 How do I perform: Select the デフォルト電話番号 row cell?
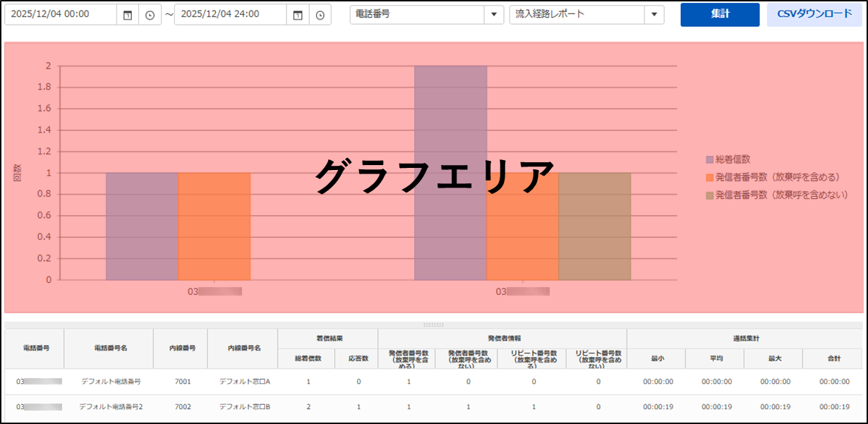(109, 382)
